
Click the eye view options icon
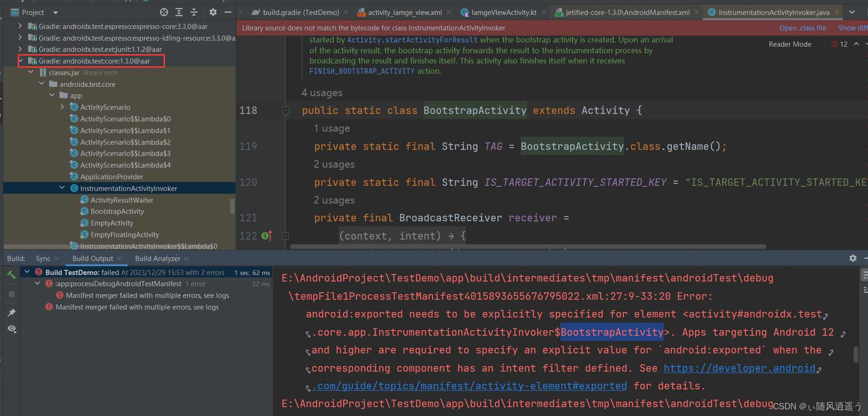12,329
